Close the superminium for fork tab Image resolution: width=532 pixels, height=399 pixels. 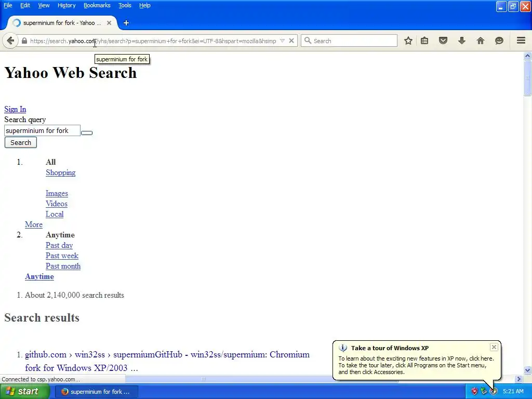[109, 23]
